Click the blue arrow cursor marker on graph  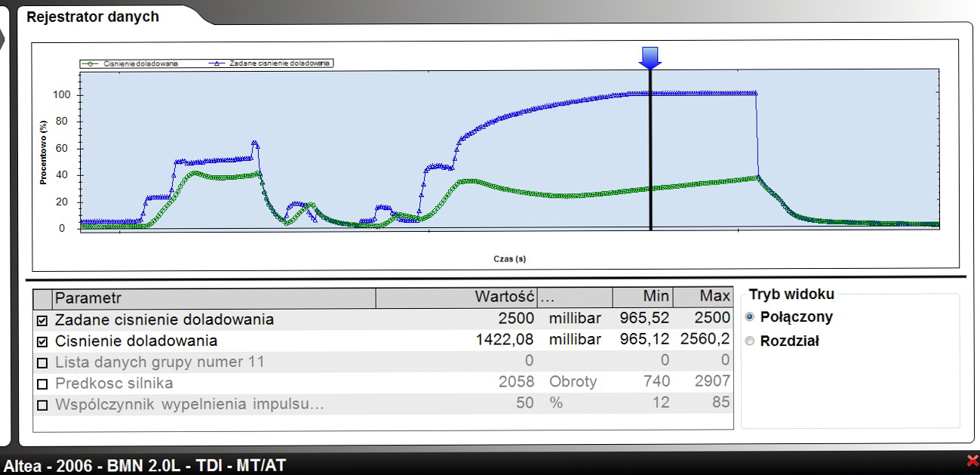pos(650,57)
